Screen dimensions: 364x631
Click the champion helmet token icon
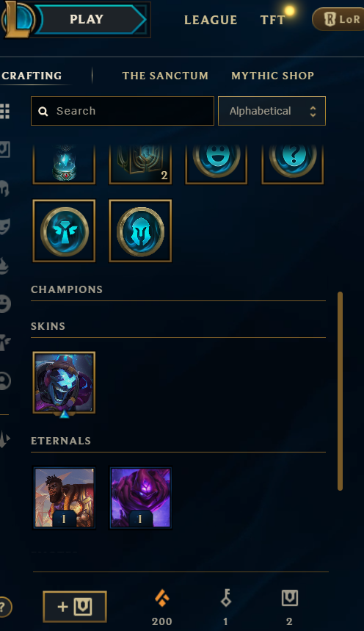(140, 231)
